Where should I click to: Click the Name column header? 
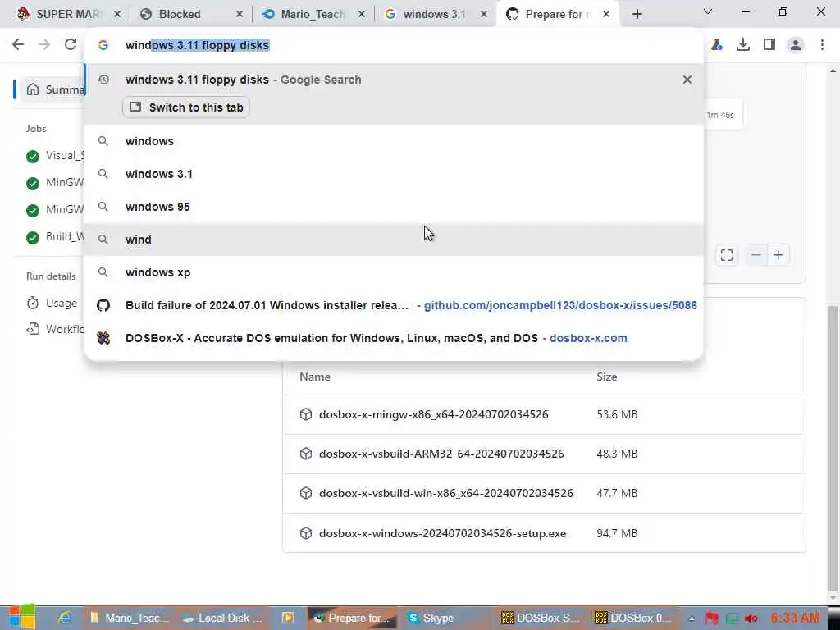pos(315,377)
